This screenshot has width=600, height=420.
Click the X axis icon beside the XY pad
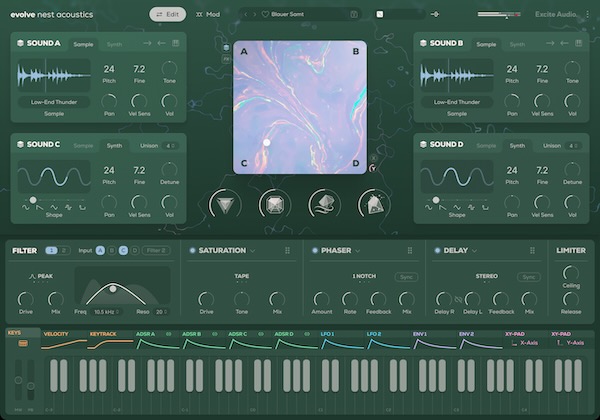[x=374, y=158]
